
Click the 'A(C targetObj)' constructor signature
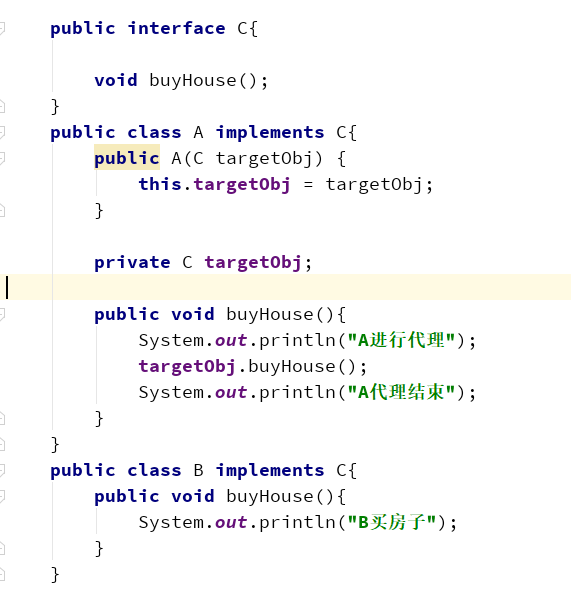pyautogui.click(x=247, y=159)
